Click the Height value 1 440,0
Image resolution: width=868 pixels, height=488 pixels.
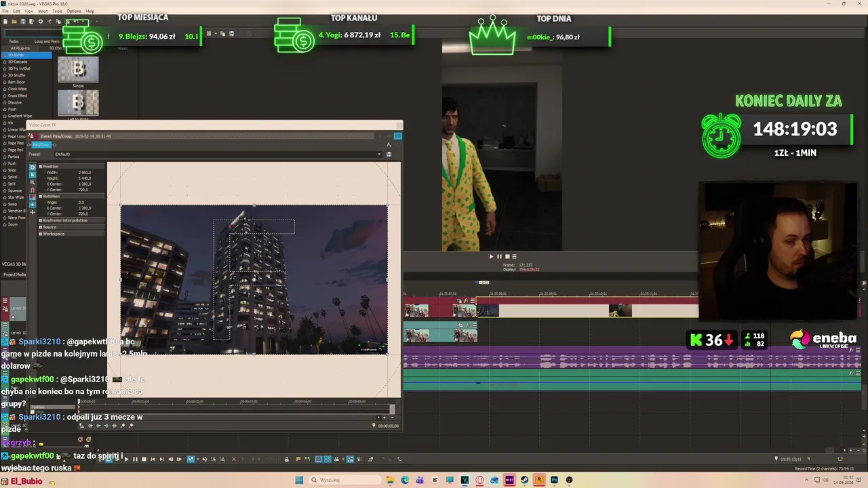coord(85,178)
